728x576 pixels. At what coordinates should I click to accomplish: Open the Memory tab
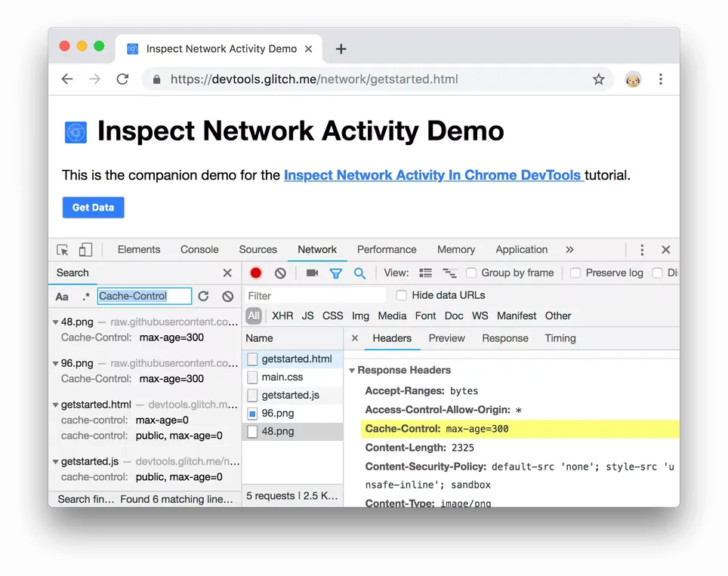[x=456, y=250]
